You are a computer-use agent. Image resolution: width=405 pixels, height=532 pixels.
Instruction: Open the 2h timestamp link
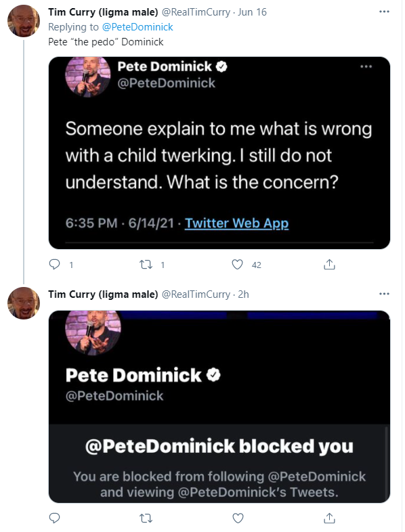click(243, 294)
